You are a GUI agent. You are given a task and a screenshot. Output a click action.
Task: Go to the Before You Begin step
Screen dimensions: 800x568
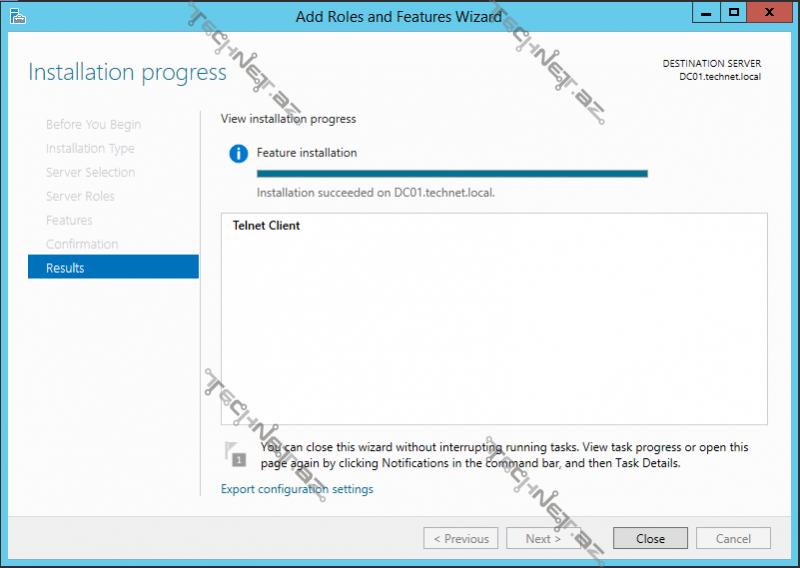tap(93, 125)
